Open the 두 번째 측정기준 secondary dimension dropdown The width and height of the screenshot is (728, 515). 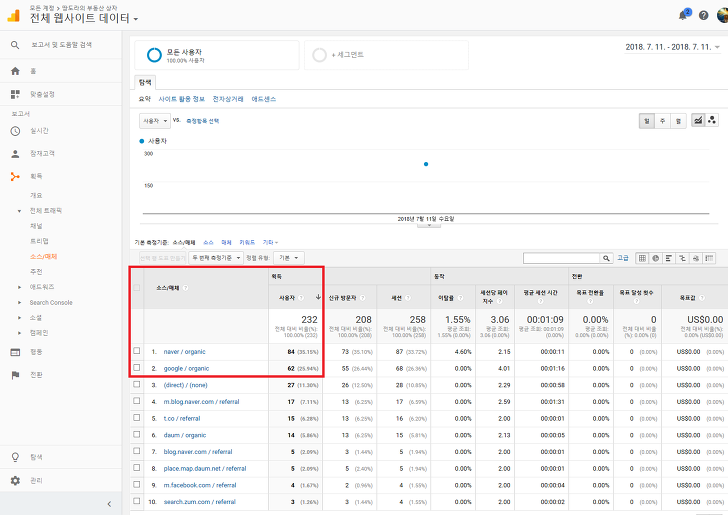216,258
